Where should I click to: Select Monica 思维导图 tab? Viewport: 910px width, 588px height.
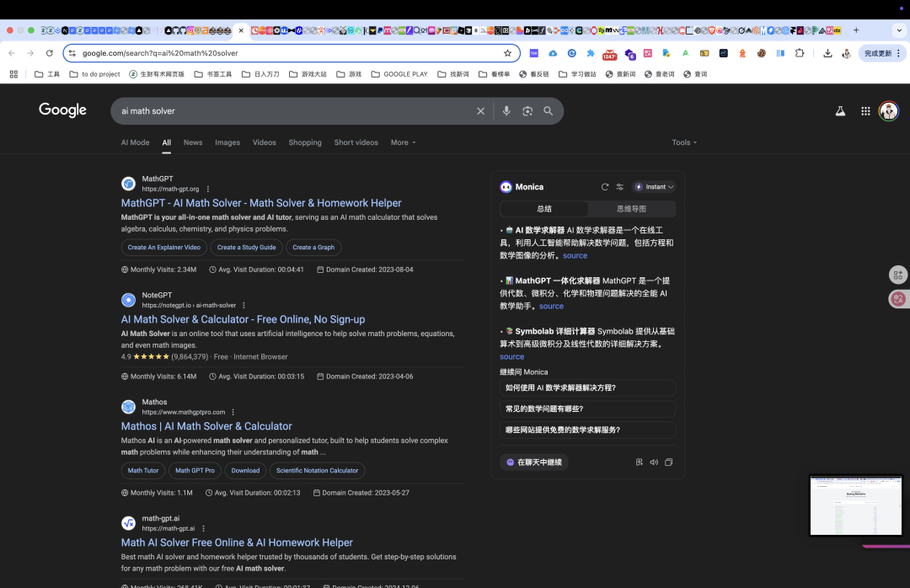click(x=631, y=209)
